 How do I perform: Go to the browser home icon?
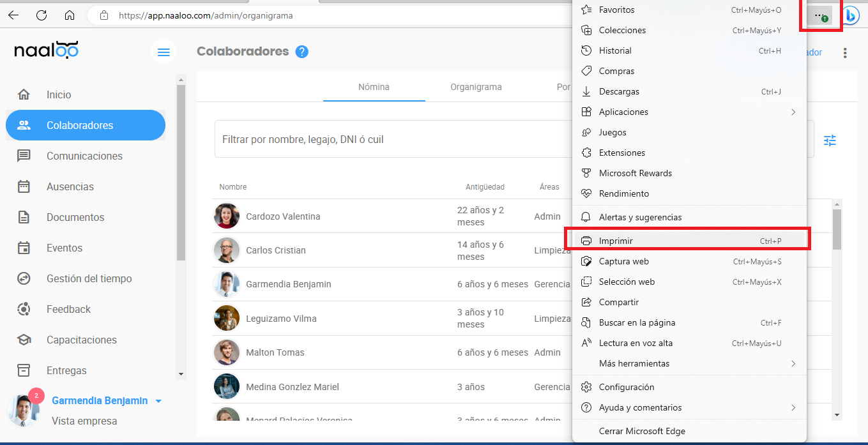70,15
